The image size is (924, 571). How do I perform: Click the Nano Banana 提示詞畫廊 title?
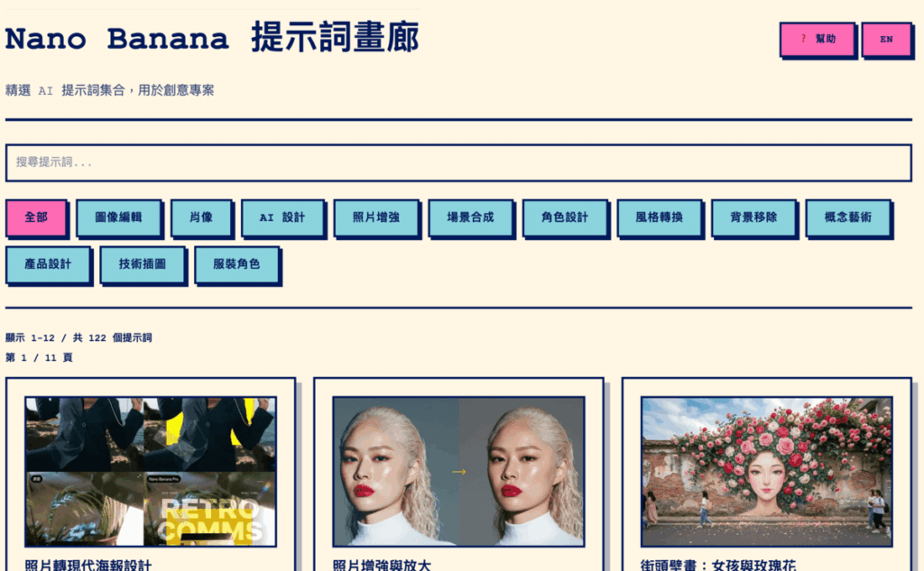(212, 38)
